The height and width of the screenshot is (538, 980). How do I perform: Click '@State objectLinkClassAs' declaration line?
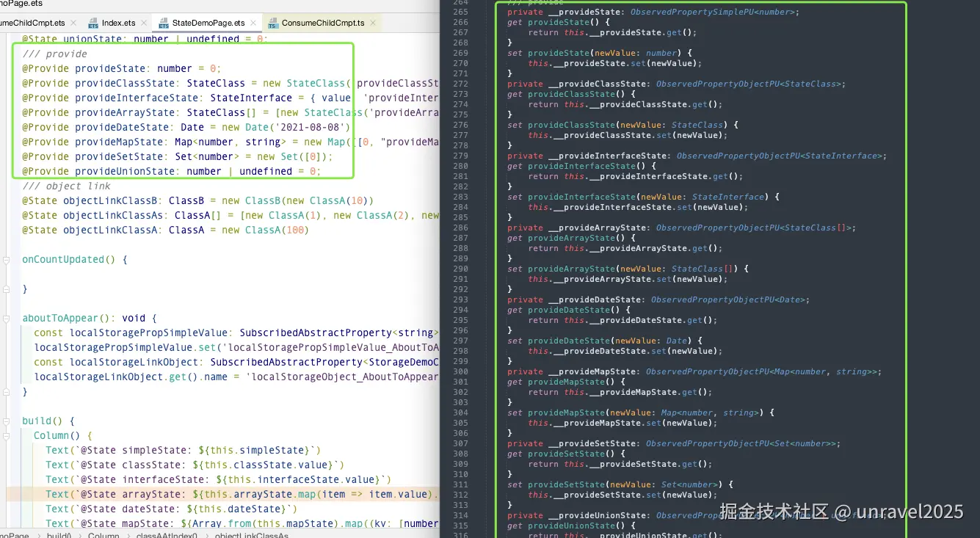click(x=231, y=215)
